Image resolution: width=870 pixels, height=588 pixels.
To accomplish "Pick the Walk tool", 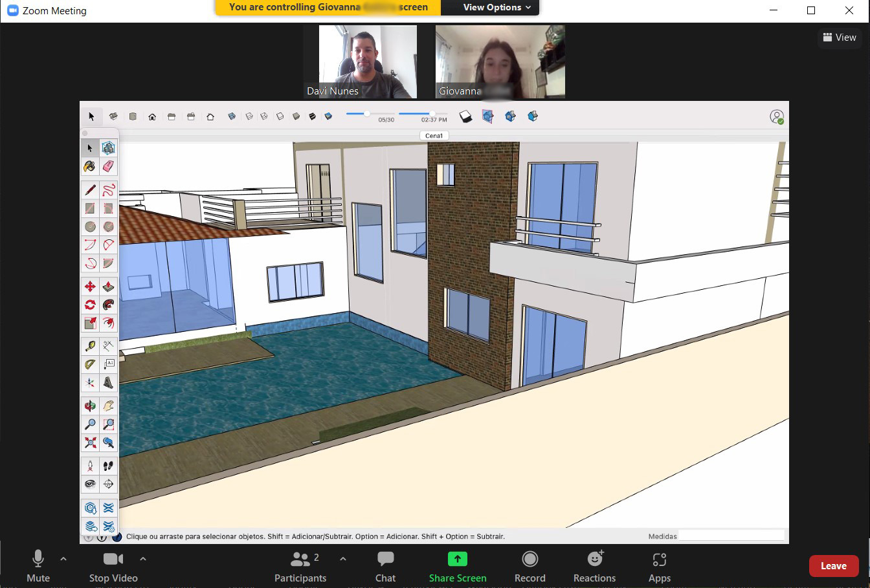I will [x=109, y=465].
